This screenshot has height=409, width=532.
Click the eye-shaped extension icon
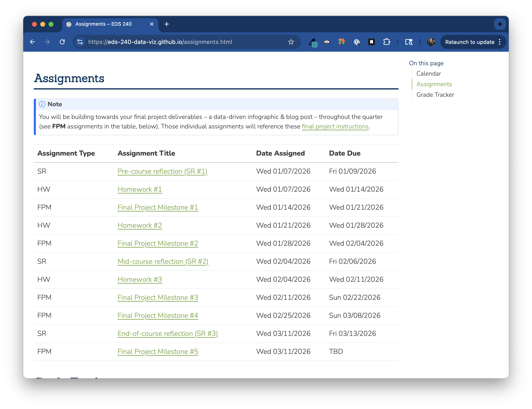tap(327, 42)
